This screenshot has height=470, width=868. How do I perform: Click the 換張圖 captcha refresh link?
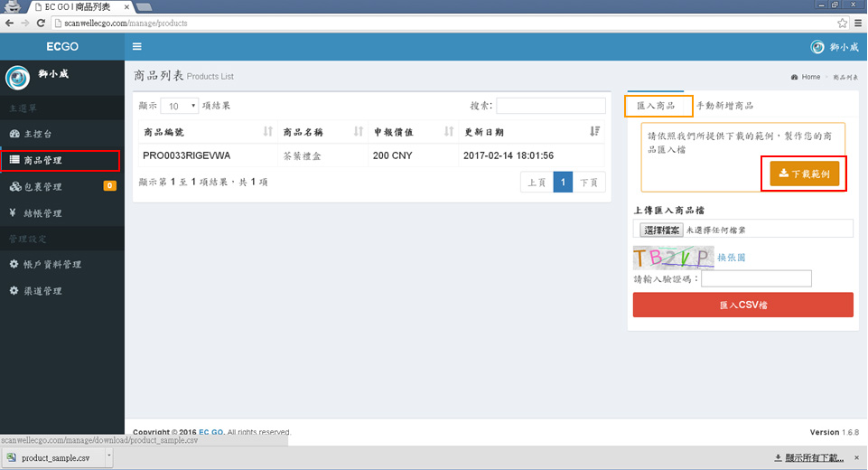point(733,258)
